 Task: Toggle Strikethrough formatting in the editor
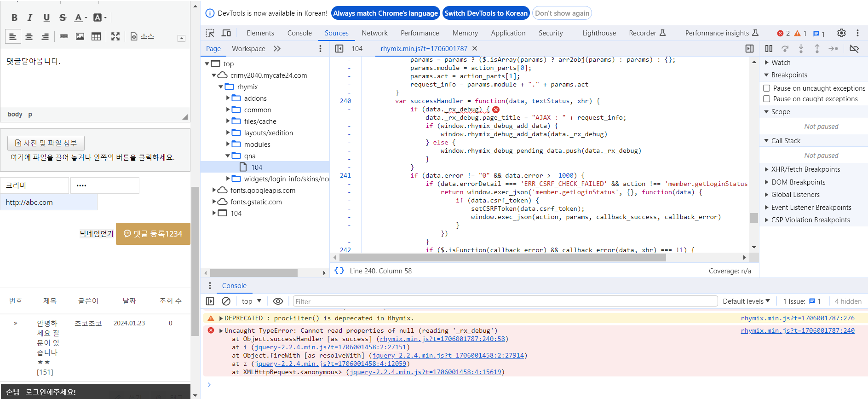click(63, 17)
